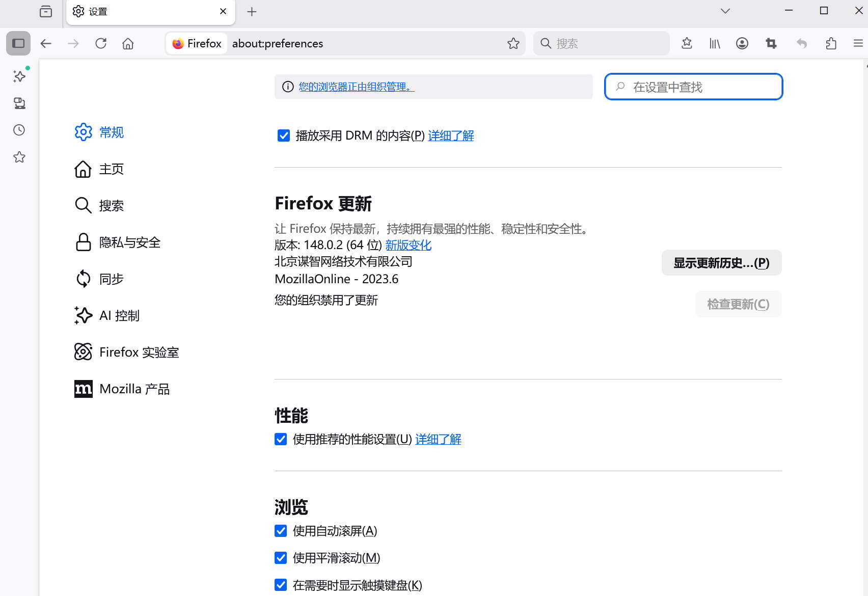Image resolution: width=868 pixels, height=596 pixels.
Task: Open the Firefox account icon
Action: [742, 43]
